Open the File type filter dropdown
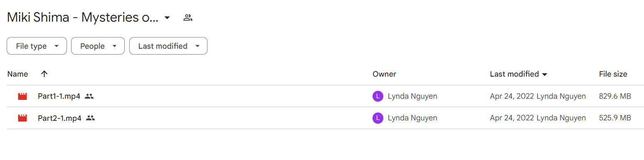Image resolution: width=644 pixels, height=160 pixels. pos(37,46)
